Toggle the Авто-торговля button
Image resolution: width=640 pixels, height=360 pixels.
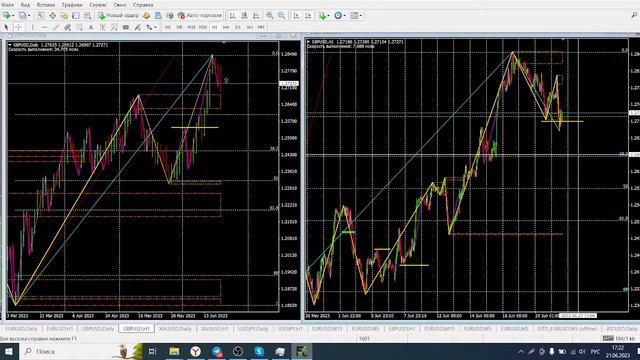click(200, 16)
